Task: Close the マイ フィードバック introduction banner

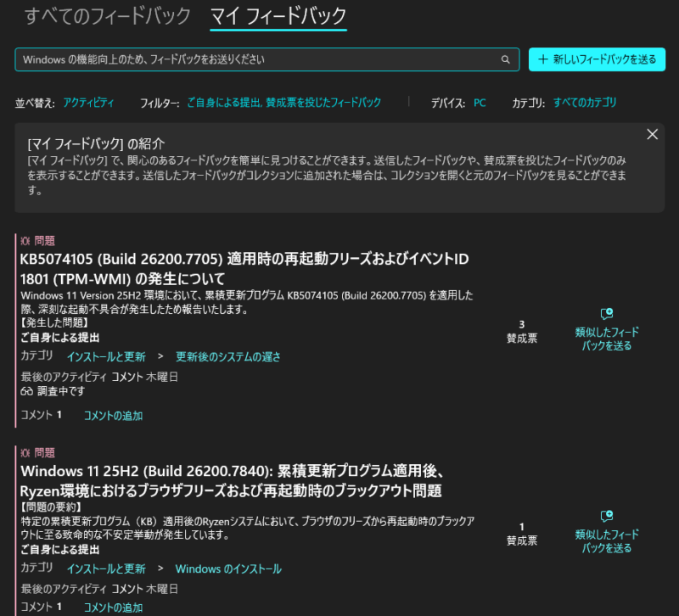Action: [652, 134]
